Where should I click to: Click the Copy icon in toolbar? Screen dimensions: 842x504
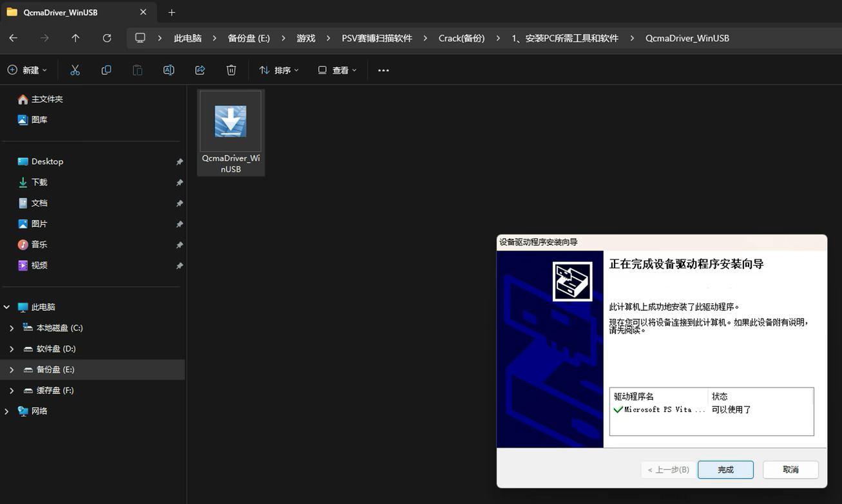[106, 70]
